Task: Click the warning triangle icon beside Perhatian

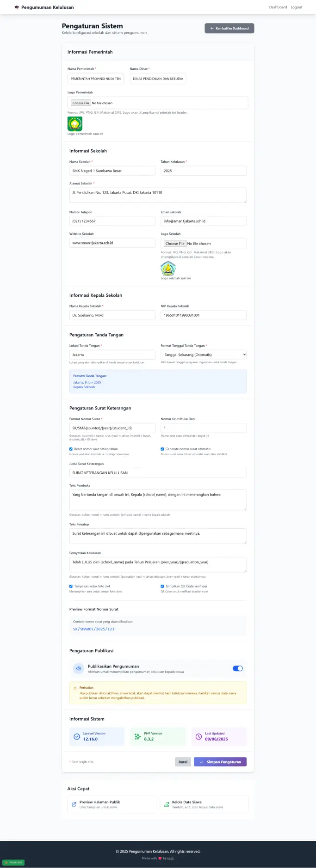Action: pyautogui.click(x=75, y=688)
